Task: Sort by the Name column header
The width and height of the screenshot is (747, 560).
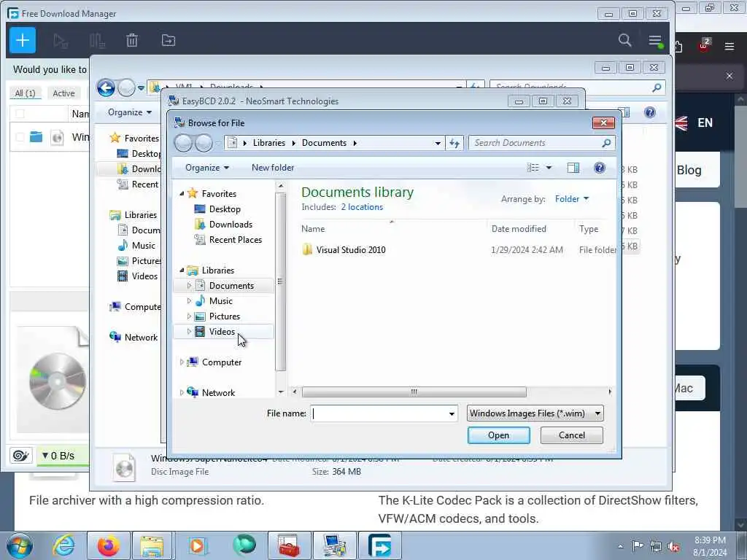Action: [313, 229]
